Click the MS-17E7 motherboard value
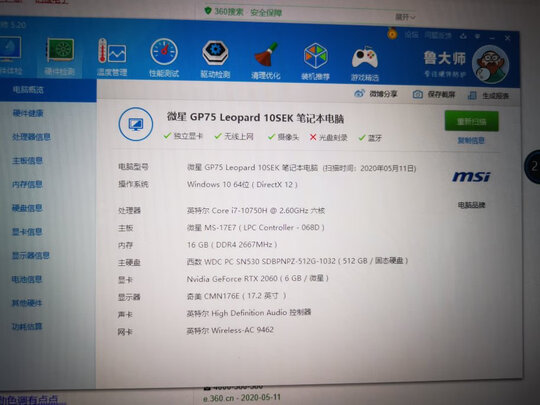 click(256, 228)
